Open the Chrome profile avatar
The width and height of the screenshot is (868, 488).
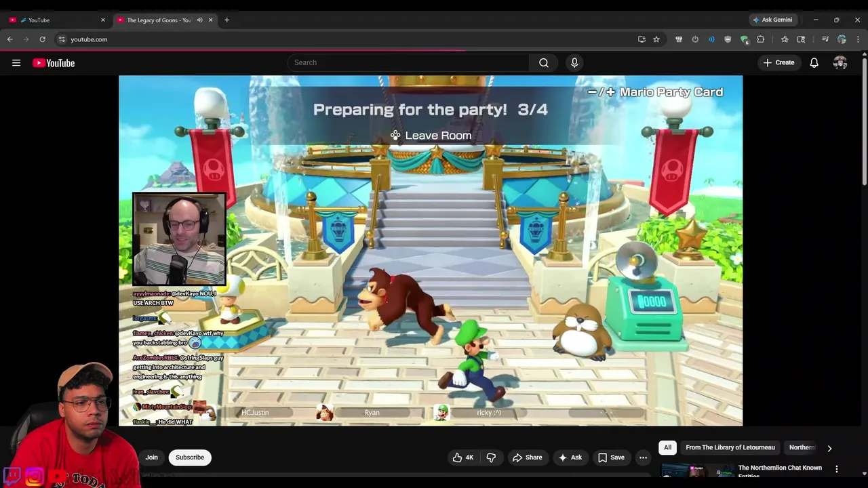coord(842,39)
